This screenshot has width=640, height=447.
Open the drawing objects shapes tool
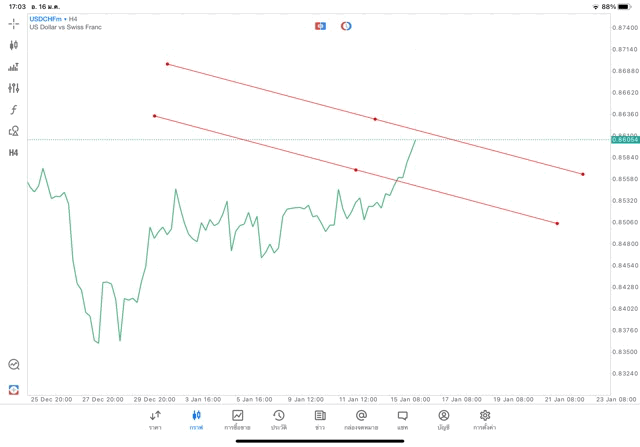(13, 131)
